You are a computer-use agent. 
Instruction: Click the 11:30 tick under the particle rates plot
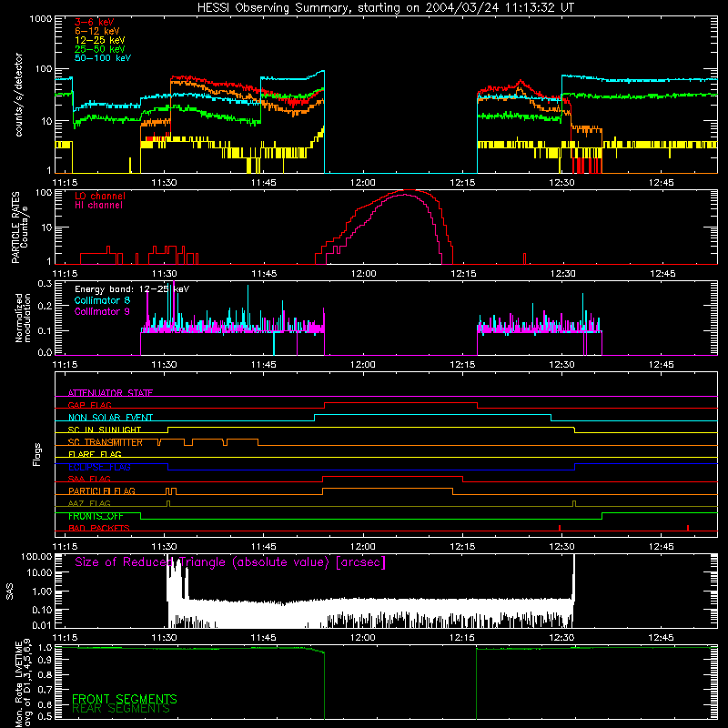point(165,274)
